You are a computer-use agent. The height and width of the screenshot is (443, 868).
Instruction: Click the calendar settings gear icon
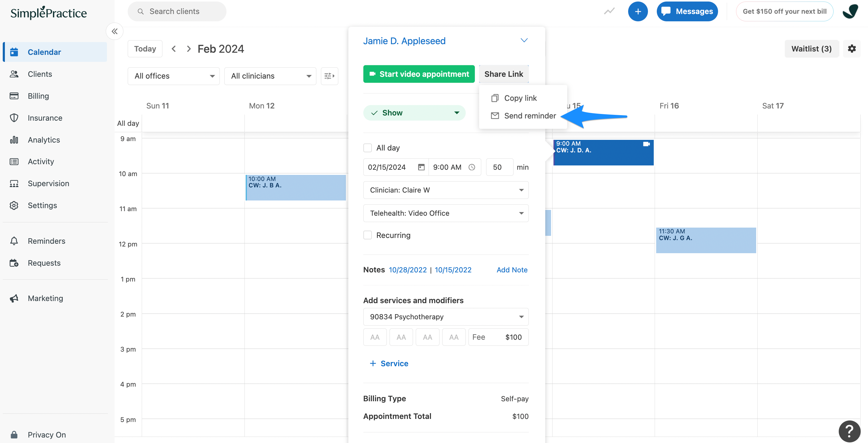click(x=852, y=48)
